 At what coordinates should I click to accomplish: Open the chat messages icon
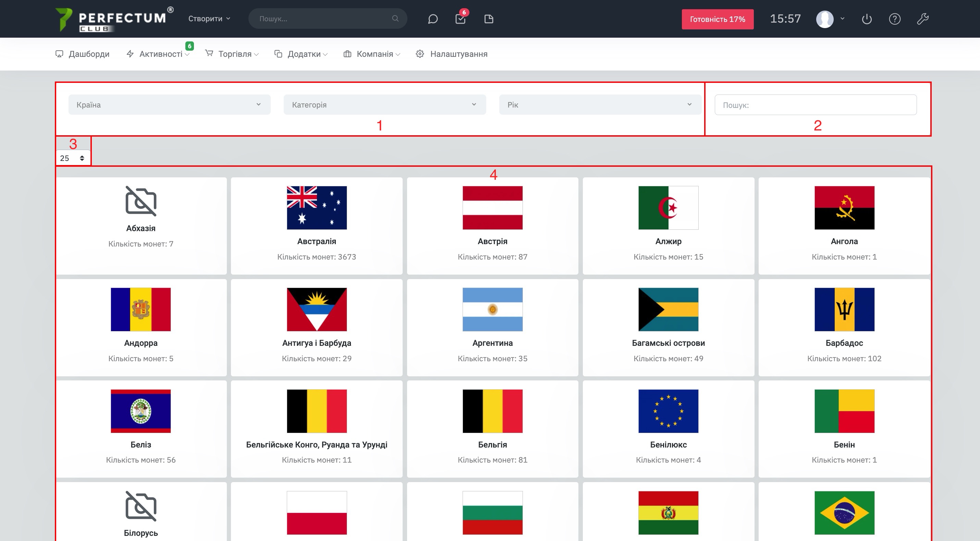pos(432,19)
